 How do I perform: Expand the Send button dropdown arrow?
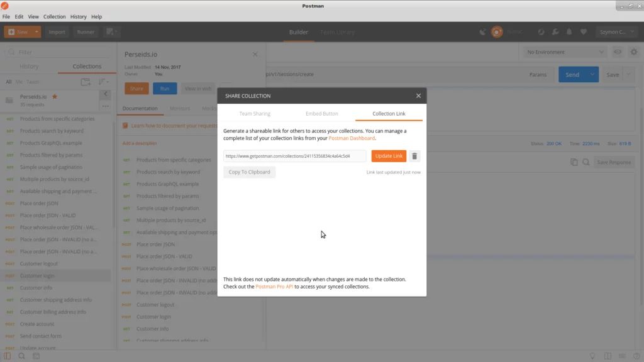[x=592, y=75]
